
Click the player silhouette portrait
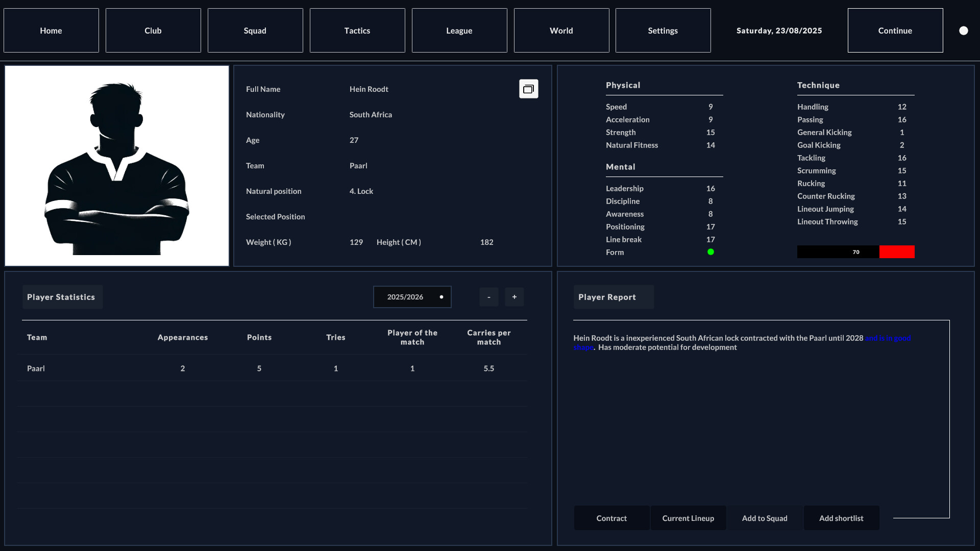[x=116, y=165]
